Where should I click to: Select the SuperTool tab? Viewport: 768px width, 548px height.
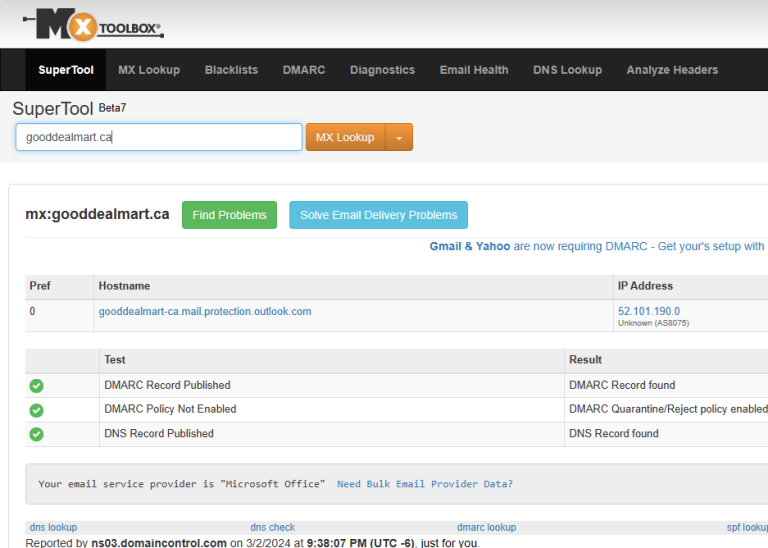(66, 70)
